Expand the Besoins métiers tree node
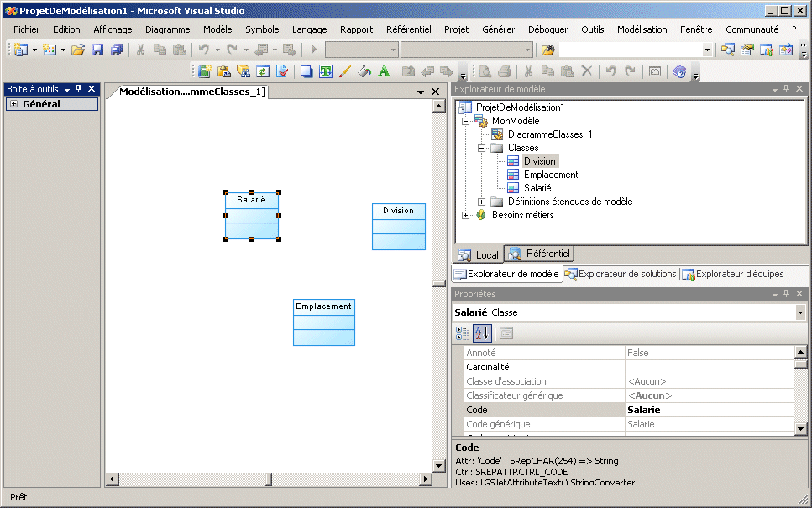 (x=466, y=215)
